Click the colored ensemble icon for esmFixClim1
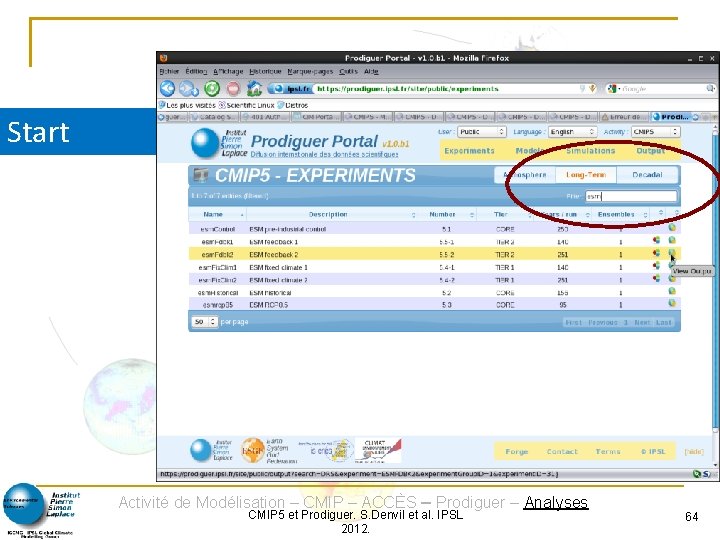The width and height of the screenshot is (720, 540). (x=656, y=265)
